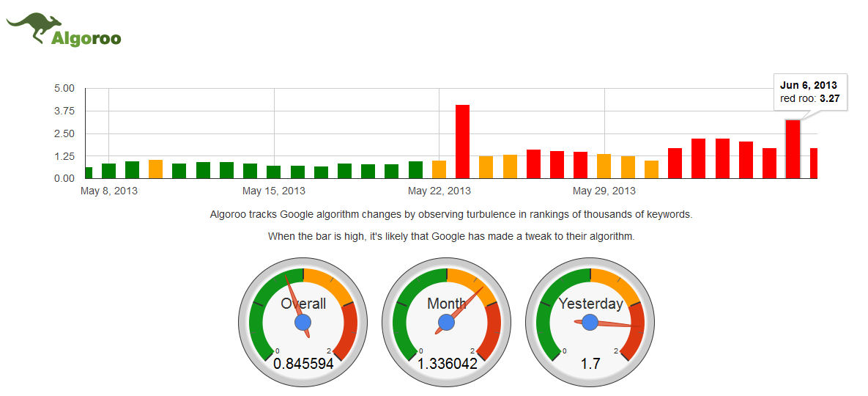Click the blue hub of Month gauge

click(x=446, y=322)
